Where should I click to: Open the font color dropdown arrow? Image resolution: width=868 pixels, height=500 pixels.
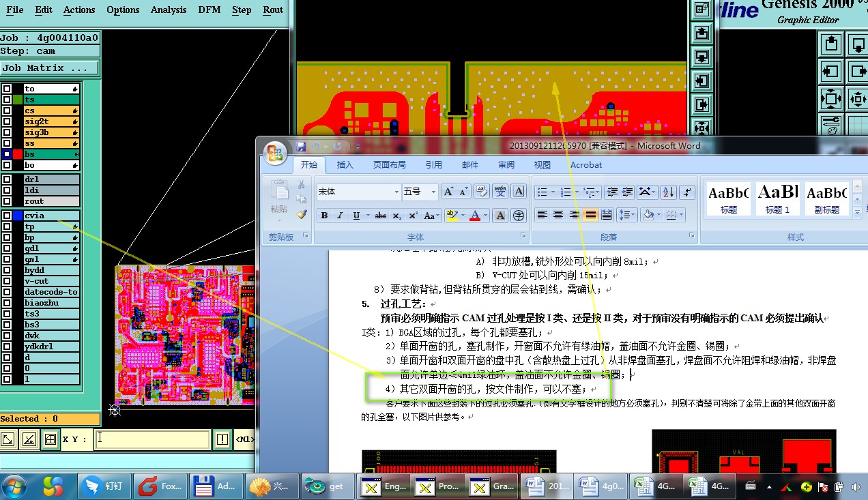click(x=486, y=216)
